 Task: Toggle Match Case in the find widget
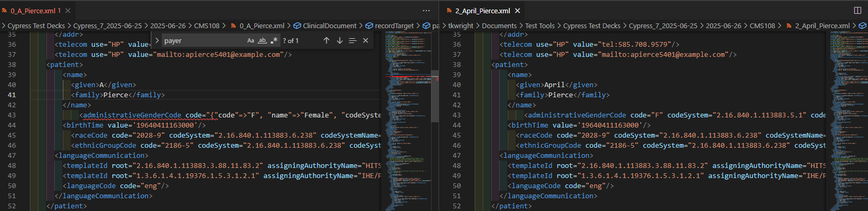(251, 40)
